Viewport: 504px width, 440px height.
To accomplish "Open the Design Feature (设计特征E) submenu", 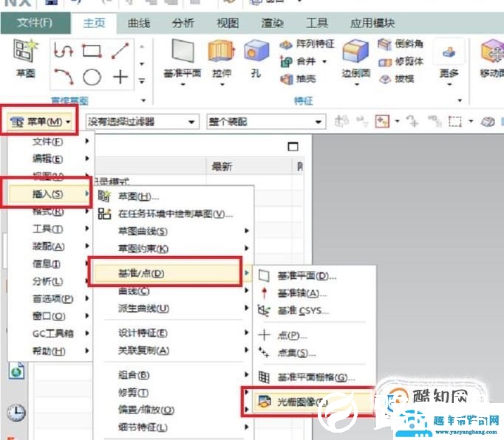I will (173, 333).
